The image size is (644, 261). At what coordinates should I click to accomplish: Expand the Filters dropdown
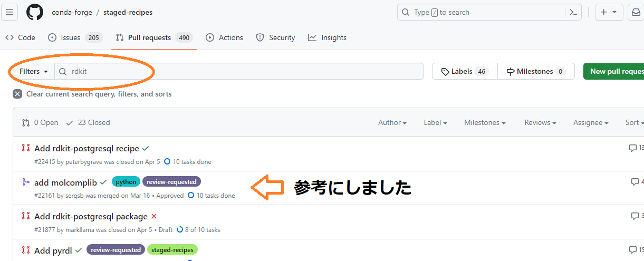(34, 71)
